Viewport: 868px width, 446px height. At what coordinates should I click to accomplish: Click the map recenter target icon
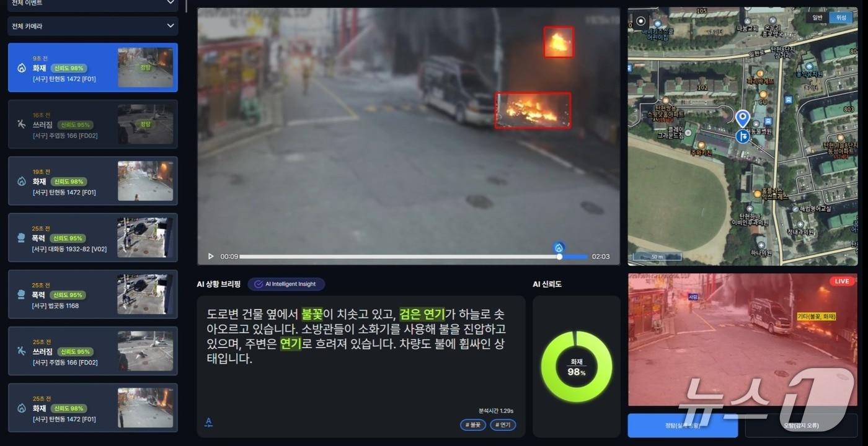640,21
